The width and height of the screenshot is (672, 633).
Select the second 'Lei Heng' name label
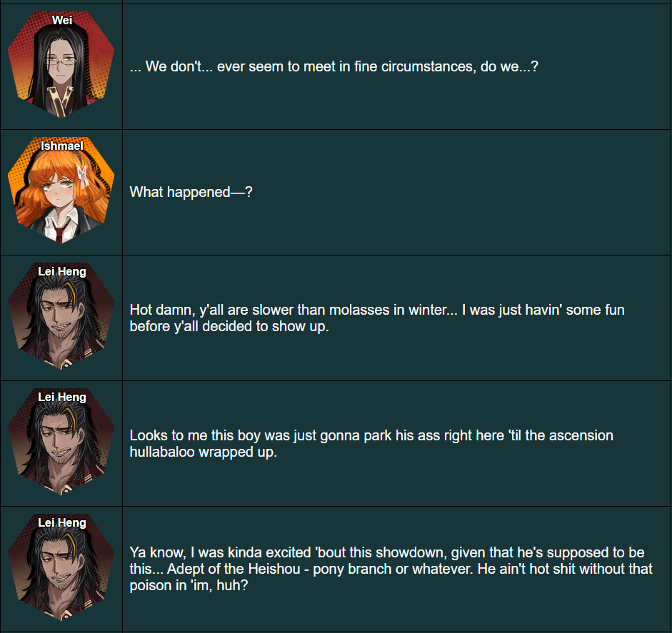point(62,397)
